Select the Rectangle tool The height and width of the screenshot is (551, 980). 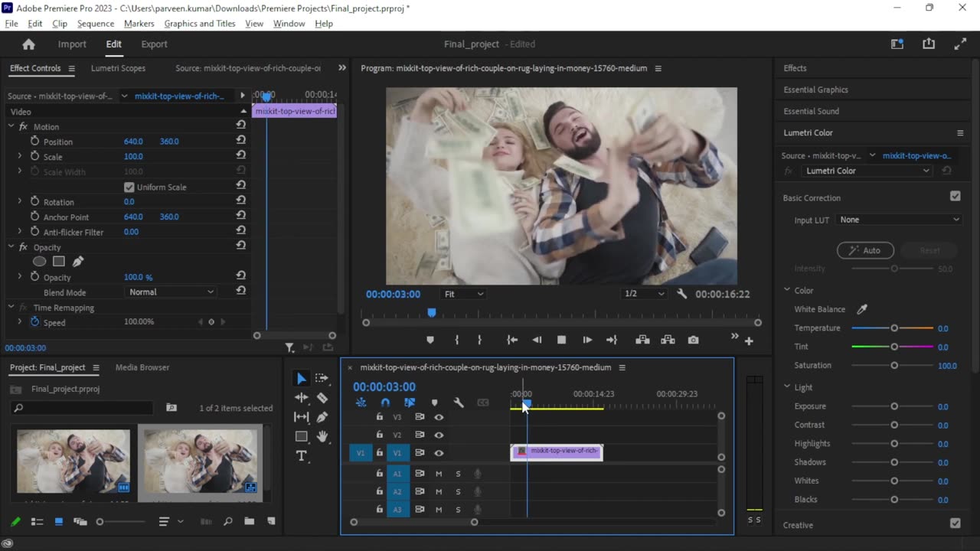pyautogui.click(x=302, y=436)
